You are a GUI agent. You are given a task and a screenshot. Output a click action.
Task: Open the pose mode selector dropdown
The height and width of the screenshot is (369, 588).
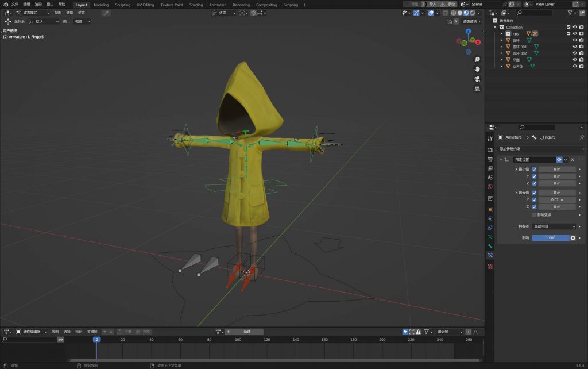(x=33, y=13)
